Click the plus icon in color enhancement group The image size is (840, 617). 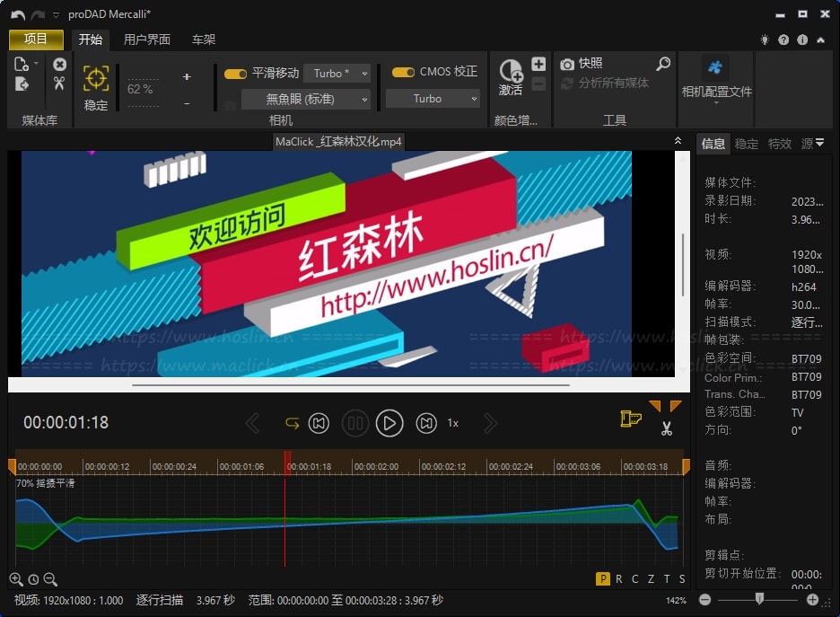click(538, 64)
